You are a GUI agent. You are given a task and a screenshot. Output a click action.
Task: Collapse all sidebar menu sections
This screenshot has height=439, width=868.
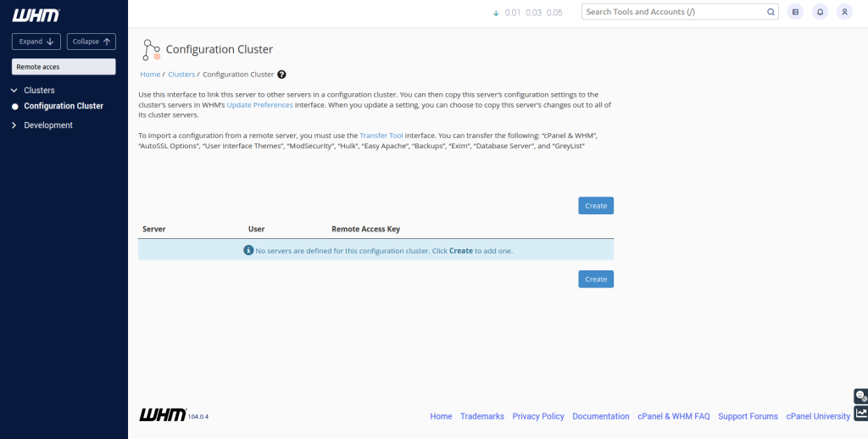pos(91,42)
